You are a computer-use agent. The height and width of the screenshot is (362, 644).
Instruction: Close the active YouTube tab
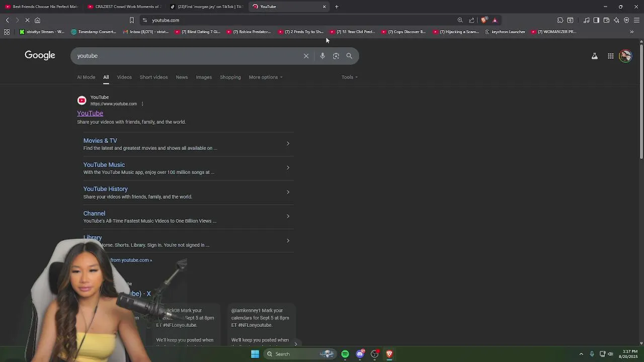pos(324,7)
